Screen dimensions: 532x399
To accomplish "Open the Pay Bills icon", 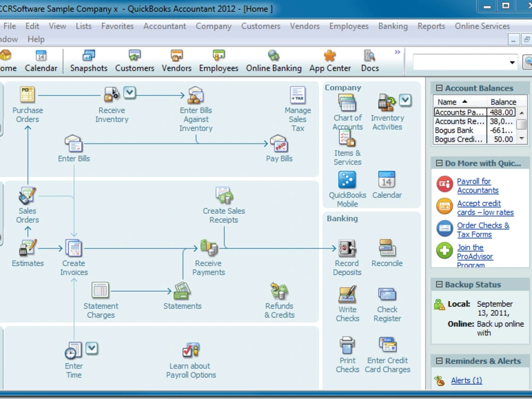I will point(279,143).
